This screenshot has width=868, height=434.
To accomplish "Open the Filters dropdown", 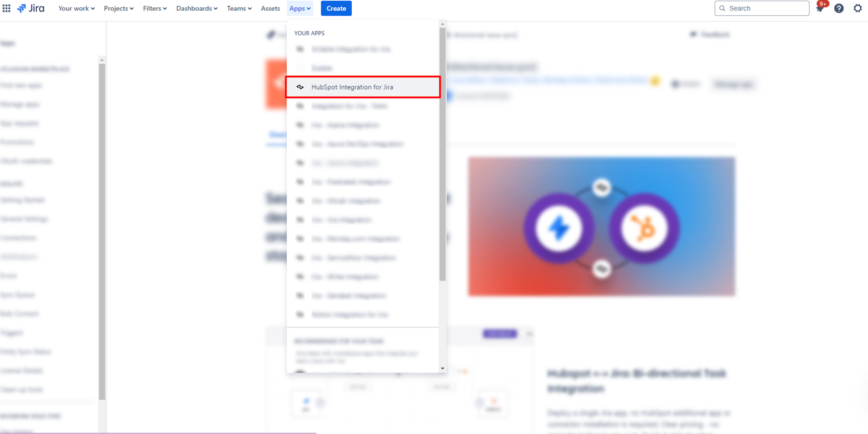I will pos(155,8).
